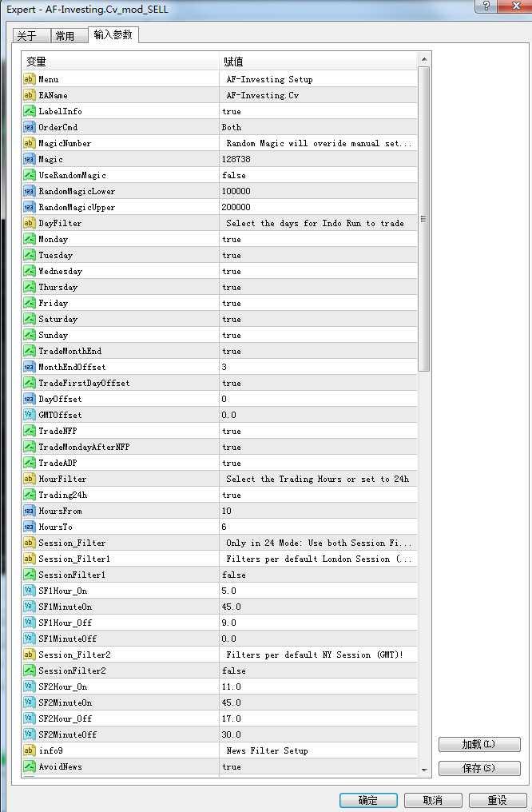Select the string icon beside info9
Screen dimensions: 532x812
pyautogui.click(x=29, y=750)
